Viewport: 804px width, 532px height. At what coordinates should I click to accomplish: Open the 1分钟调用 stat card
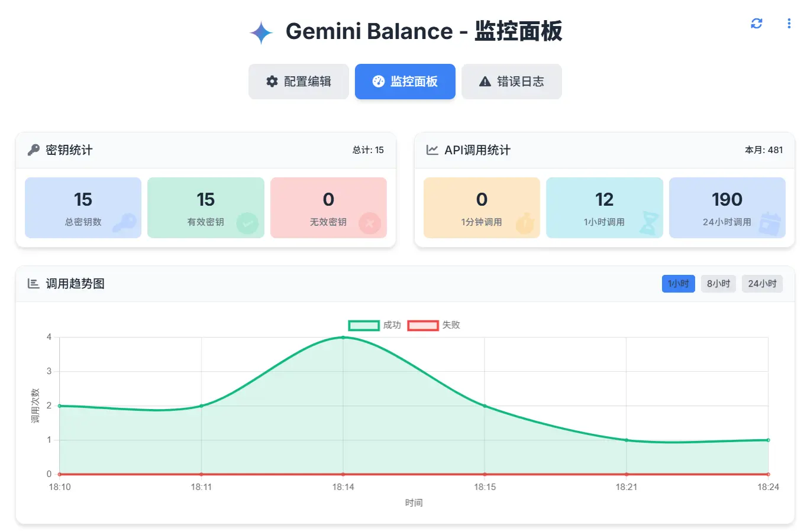point(482,207)
